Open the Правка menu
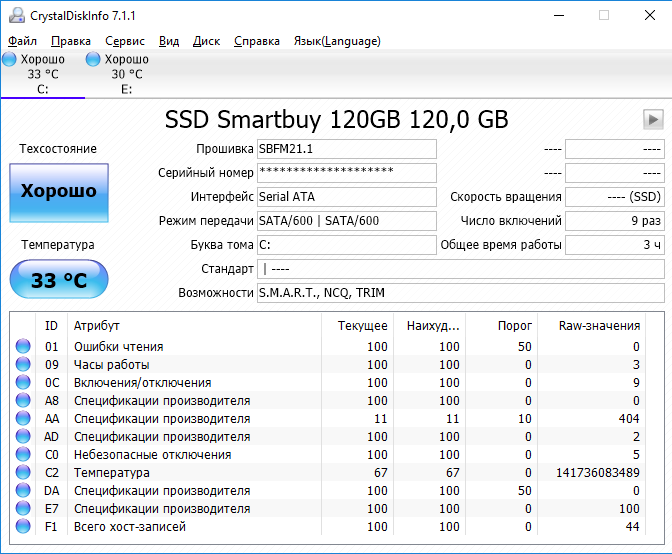This screenshot has height=554, width=672. tap(71, 41)
